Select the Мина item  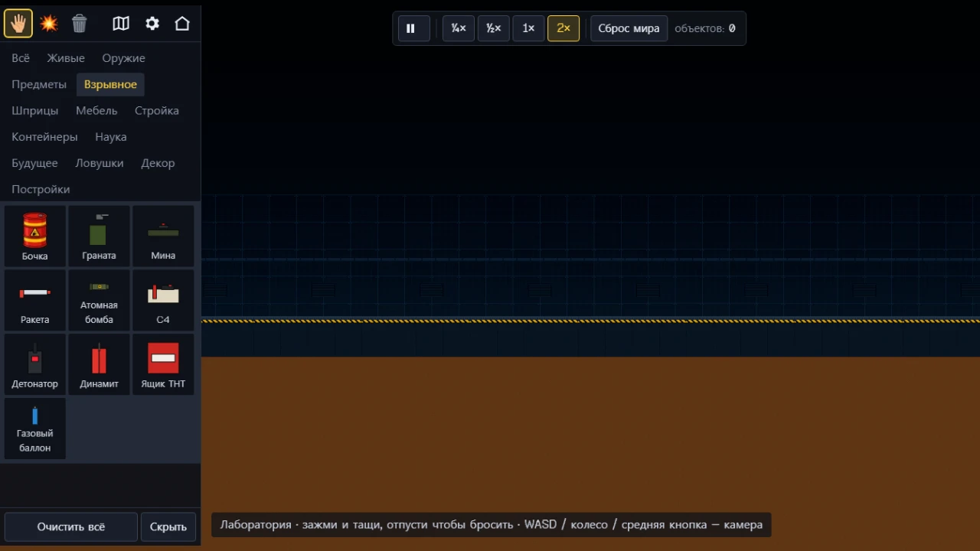163,236
